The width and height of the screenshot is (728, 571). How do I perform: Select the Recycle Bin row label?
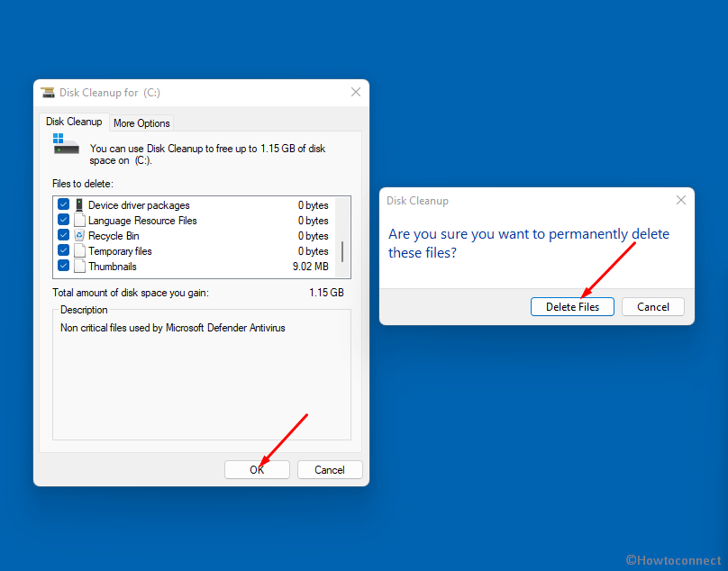click(114, 236)
